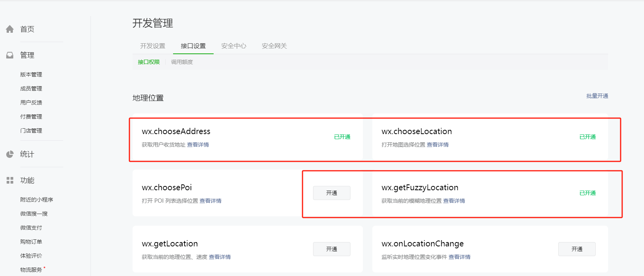The image size is (644, 276).
Task: Select the 接口设置 tab
Action: tap(193, 46)
